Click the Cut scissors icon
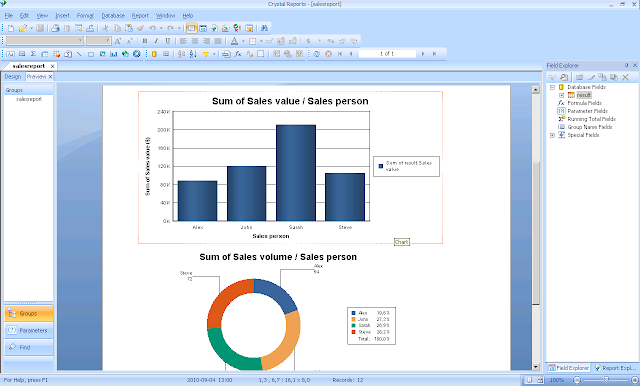Screen dimensions: 640x386 pyautogui.click(x=105, y=28)
